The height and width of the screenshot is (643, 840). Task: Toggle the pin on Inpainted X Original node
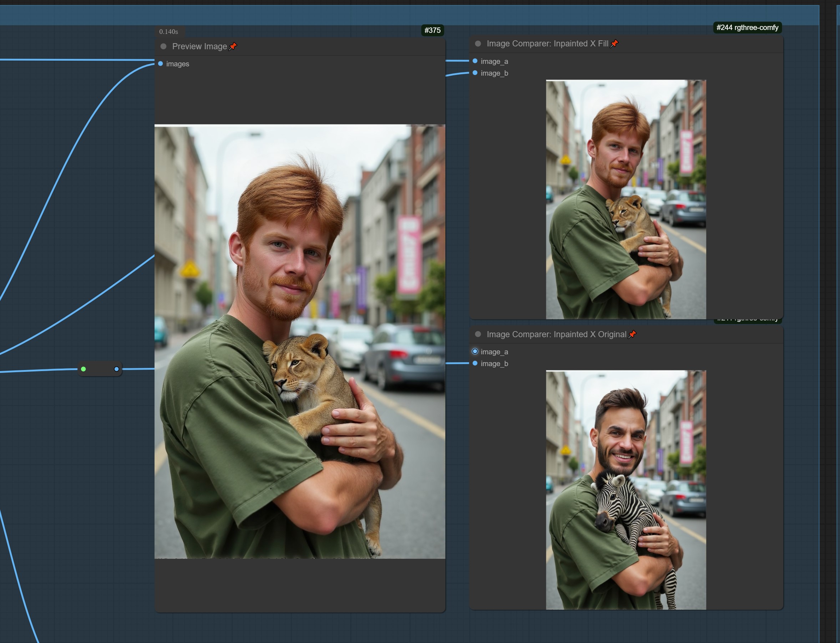click(632, 334)
